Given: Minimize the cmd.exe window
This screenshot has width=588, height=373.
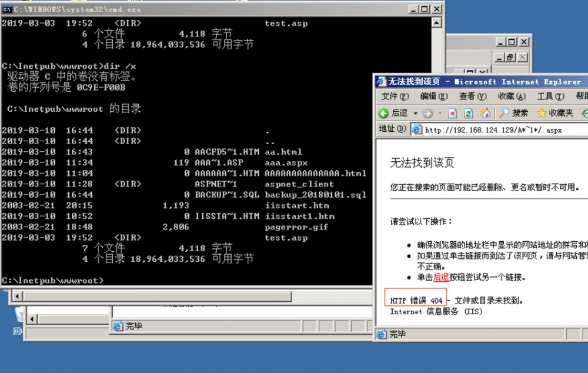Looking at the screenshot, I should pos(413,9).
